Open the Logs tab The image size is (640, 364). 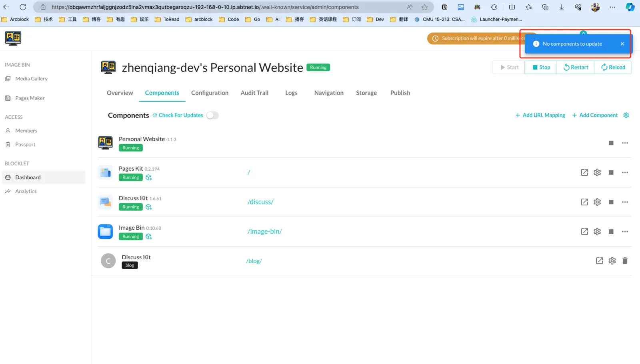pos(291,93)
